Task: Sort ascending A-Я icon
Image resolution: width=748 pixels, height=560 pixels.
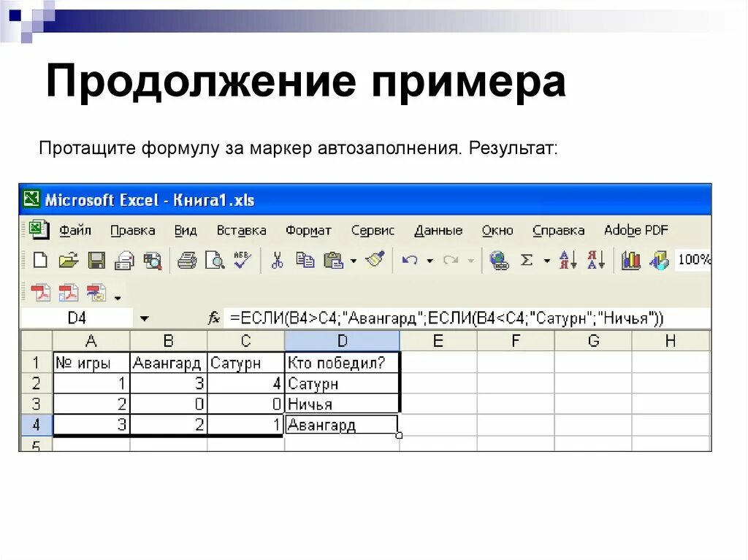Action: coord(568,261)
